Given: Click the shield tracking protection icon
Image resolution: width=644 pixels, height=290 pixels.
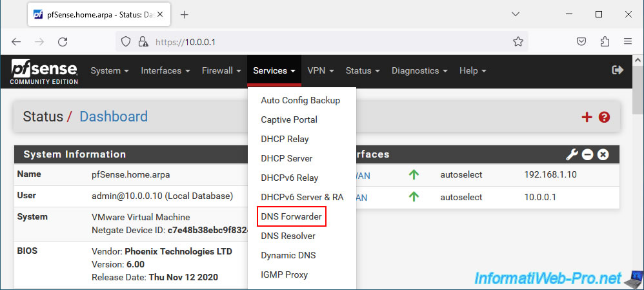Looking at the screenshot, I should coord(126,41).
